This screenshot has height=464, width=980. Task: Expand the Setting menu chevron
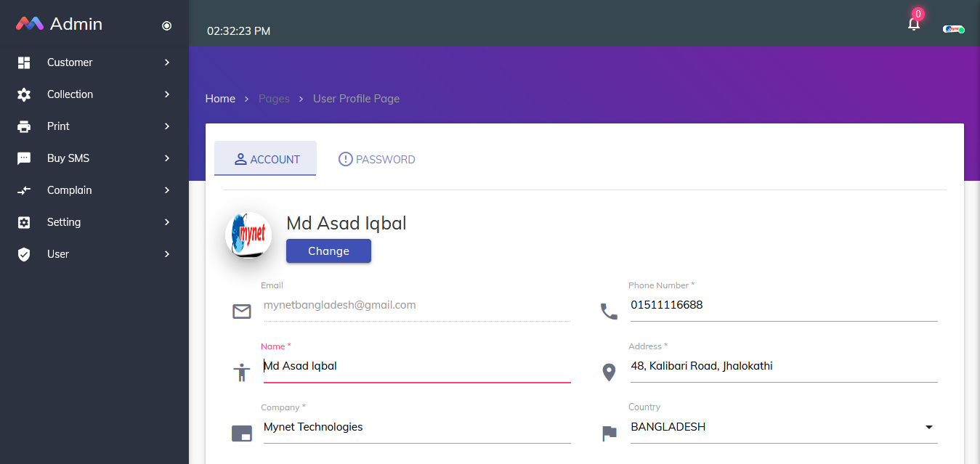167,222
